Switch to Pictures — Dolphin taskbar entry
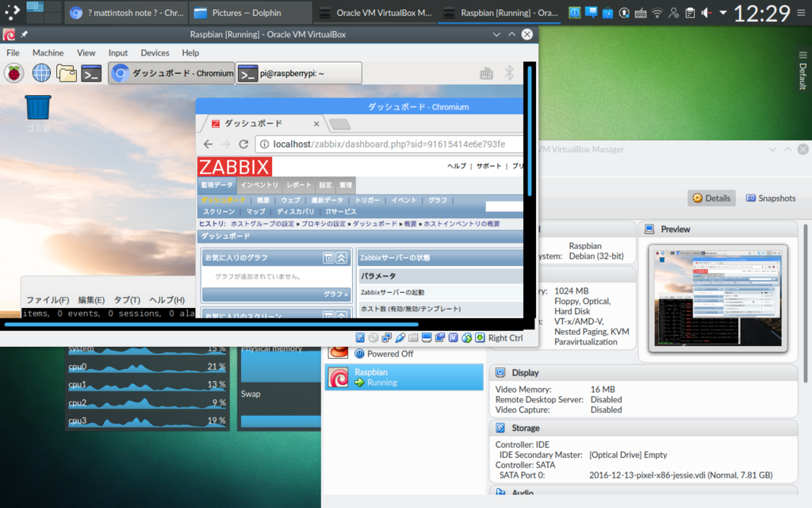This screenshot has height=508, width=812. pos(251,13)
